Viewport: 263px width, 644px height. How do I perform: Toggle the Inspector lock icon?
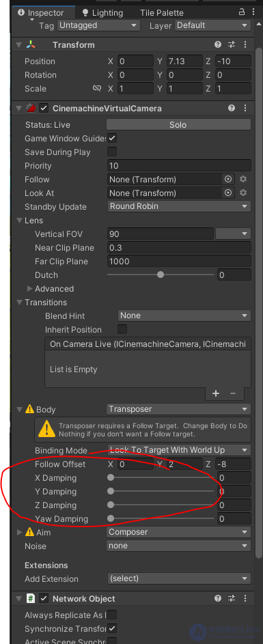[242, 12]
